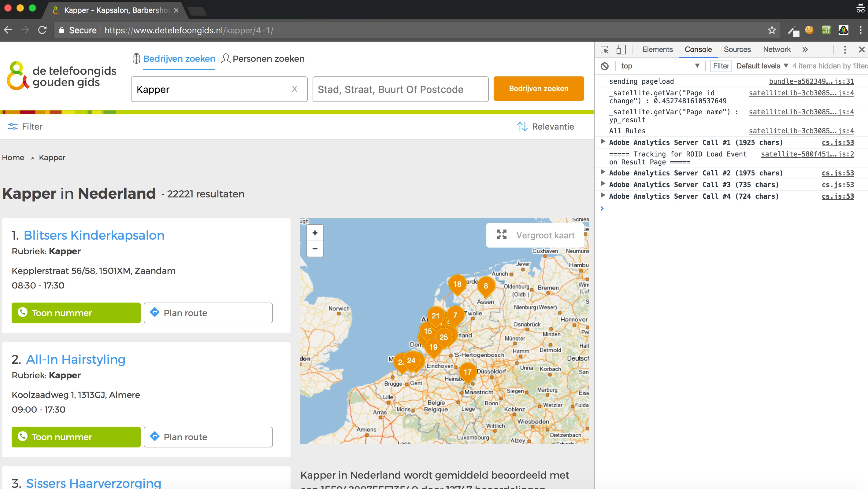Screen dimensions: 868x489
Task: Clear console with the no-entry icon
Action: point(605,66)
